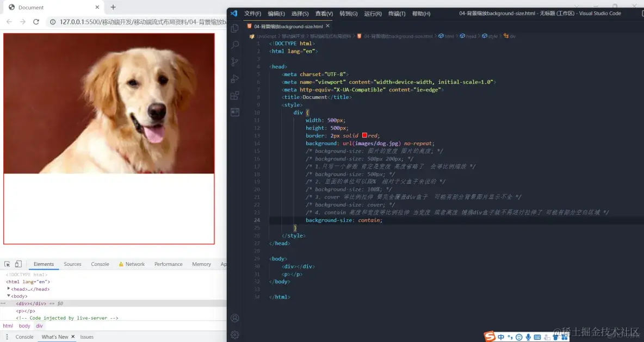
Task: Click the title Document line in editor
Action: [316, 97]
